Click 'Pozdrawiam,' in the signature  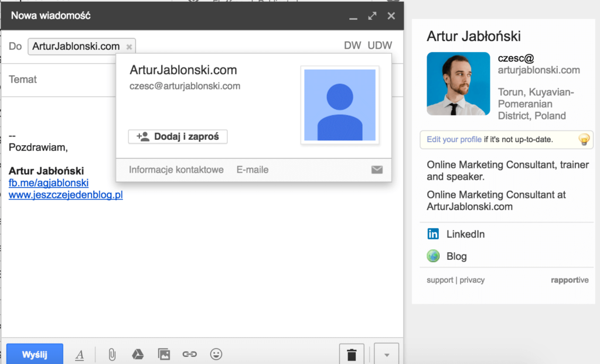tap(38, 147)
